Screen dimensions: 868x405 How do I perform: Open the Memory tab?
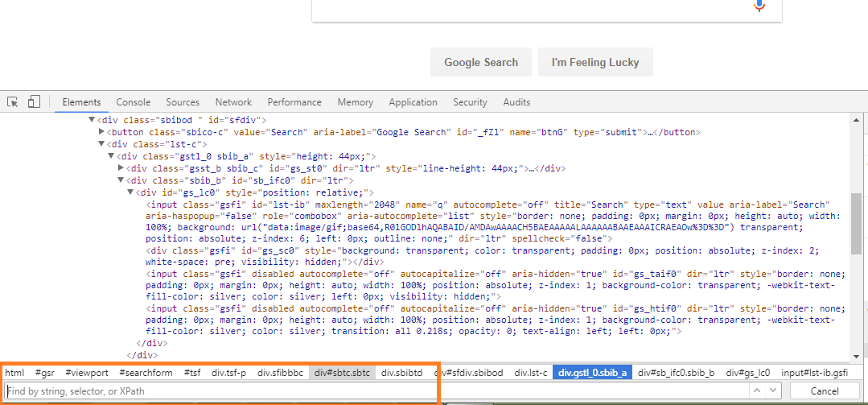point(356,102)
